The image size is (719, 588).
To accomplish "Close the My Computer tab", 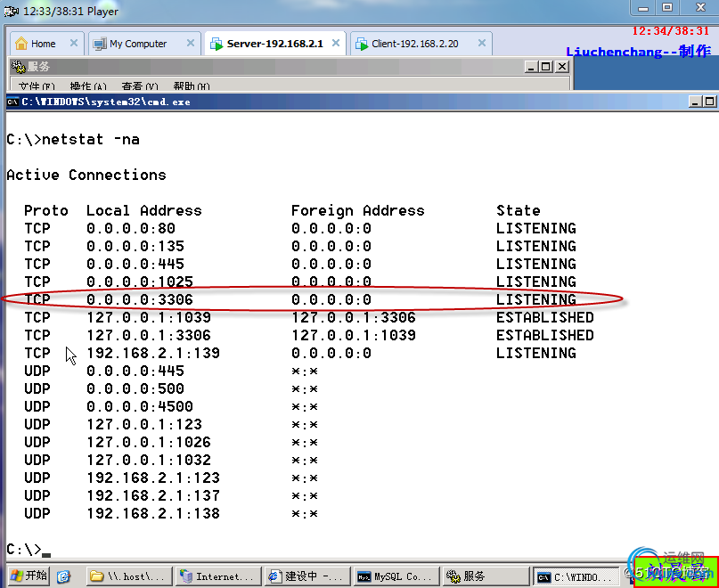I will [x=191, y=43].
